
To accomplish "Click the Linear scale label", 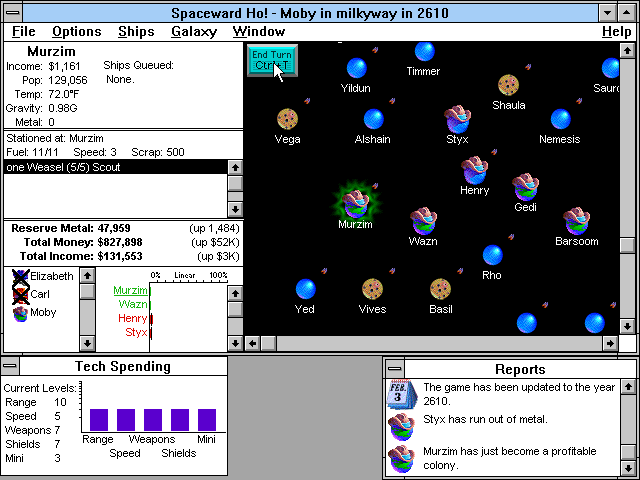I will [184, 275].
